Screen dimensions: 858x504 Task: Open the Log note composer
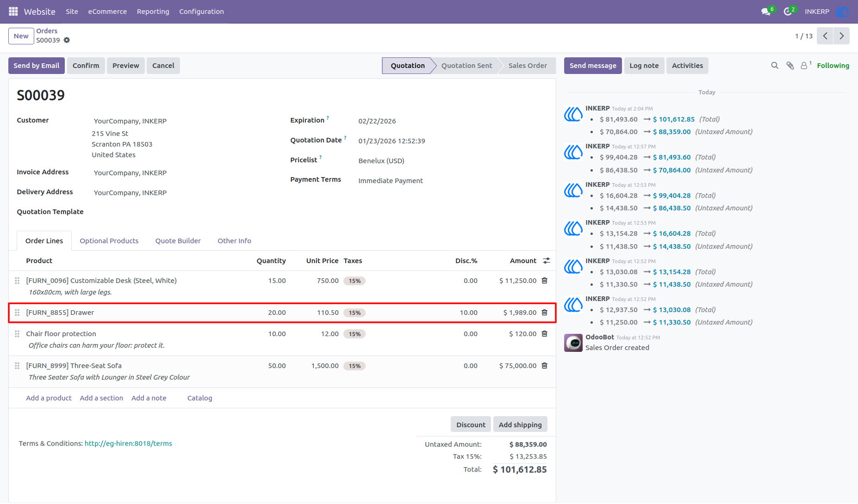(644, 66)
